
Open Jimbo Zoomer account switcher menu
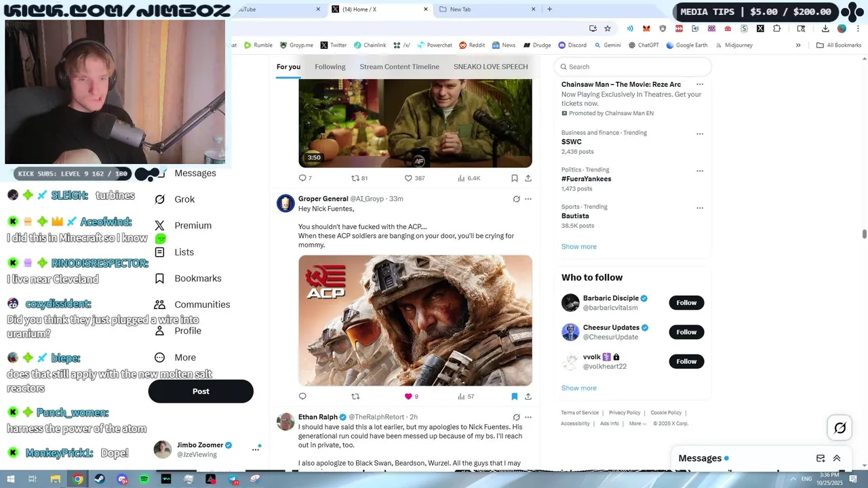pyautogui.click(x=256, y=449)
